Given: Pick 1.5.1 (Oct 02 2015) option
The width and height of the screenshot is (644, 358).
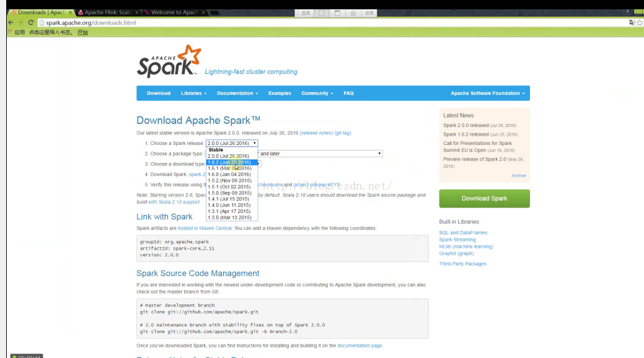Looking at the screenshot, I should point(232,187).
